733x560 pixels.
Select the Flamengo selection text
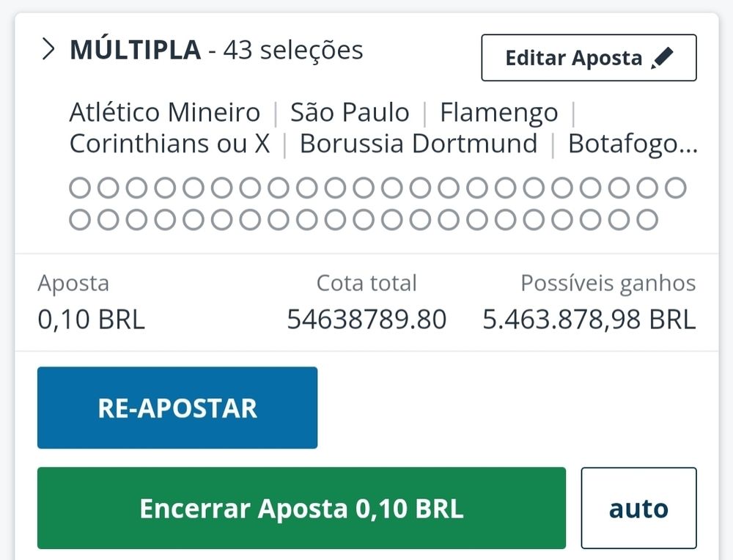pyautogui.click(x=498, y=113)
